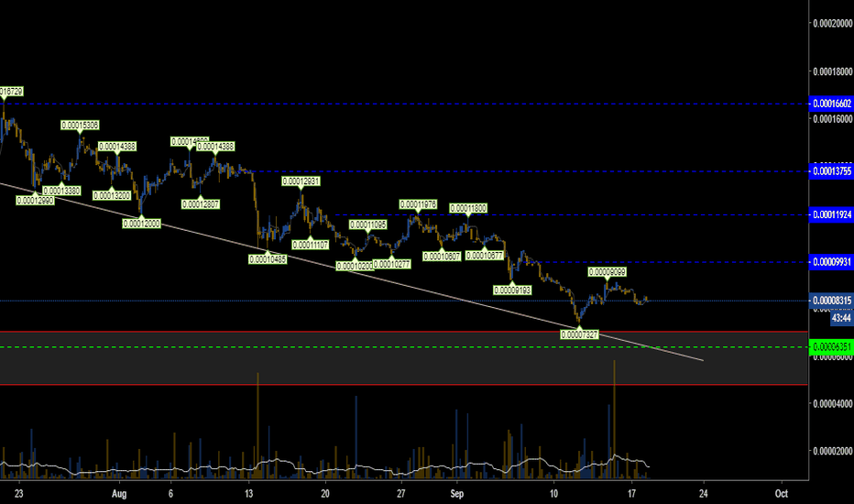Click the 27 label on date axis
Viewport: 854px width, 504px height.
(x=400, y=494)
